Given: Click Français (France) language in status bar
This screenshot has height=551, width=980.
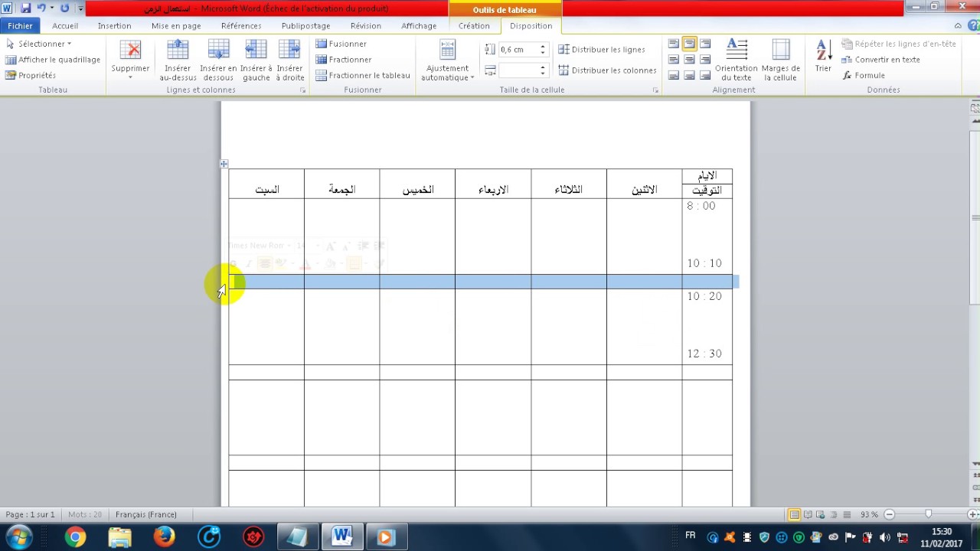Looking at the screenshot, I should (146, 514).
